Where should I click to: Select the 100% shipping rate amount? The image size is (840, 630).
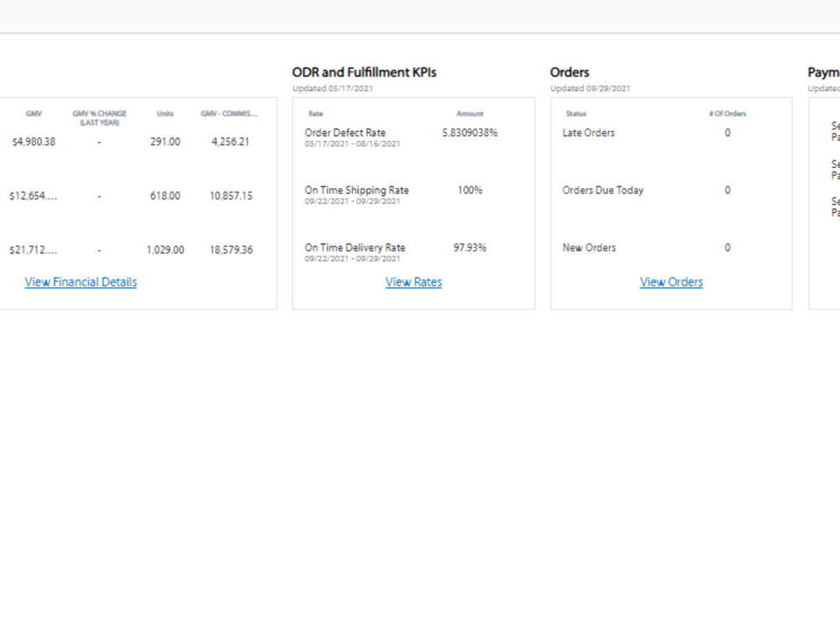coord(470,190)
